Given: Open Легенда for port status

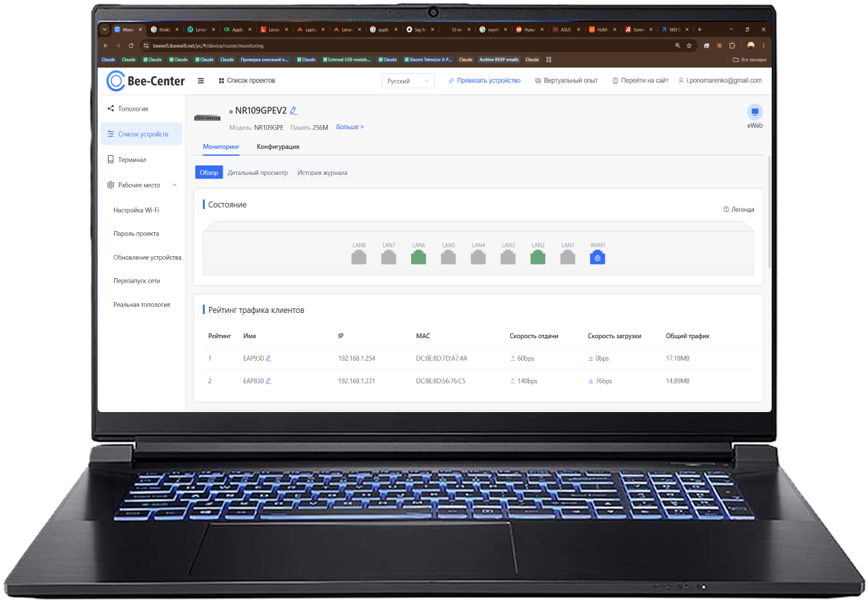Looking at the screenshot, I should tap(739, 210).
